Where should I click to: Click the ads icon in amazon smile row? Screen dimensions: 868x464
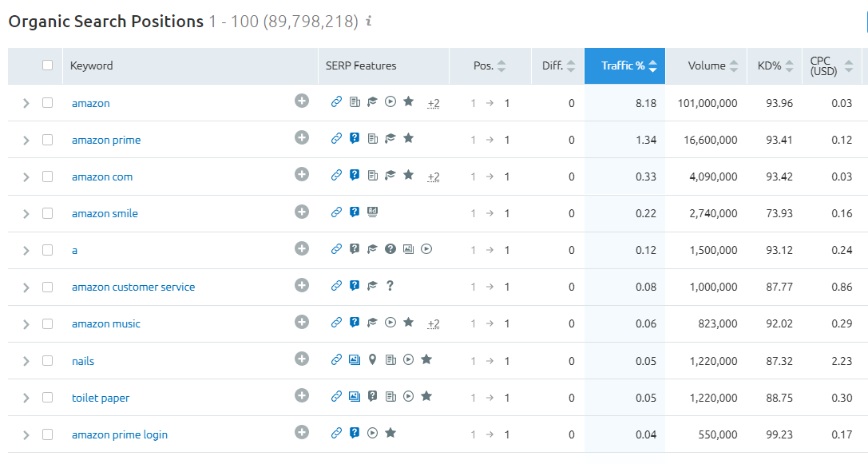tap(373, 212)
